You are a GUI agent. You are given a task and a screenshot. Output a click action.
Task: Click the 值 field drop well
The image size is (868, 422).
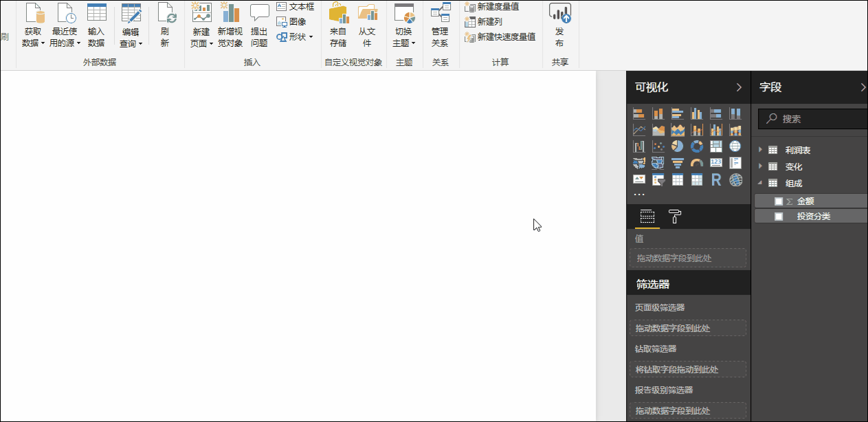(x=688, y=258)
